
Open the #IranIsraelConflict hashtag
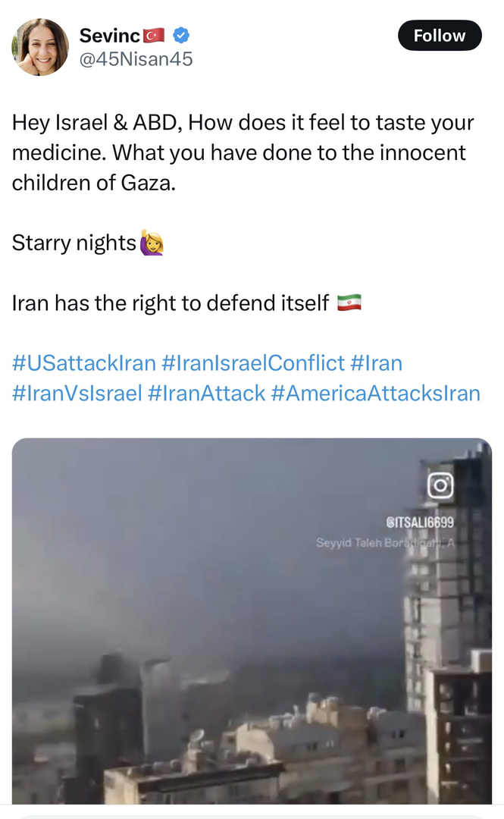(253, 363)
